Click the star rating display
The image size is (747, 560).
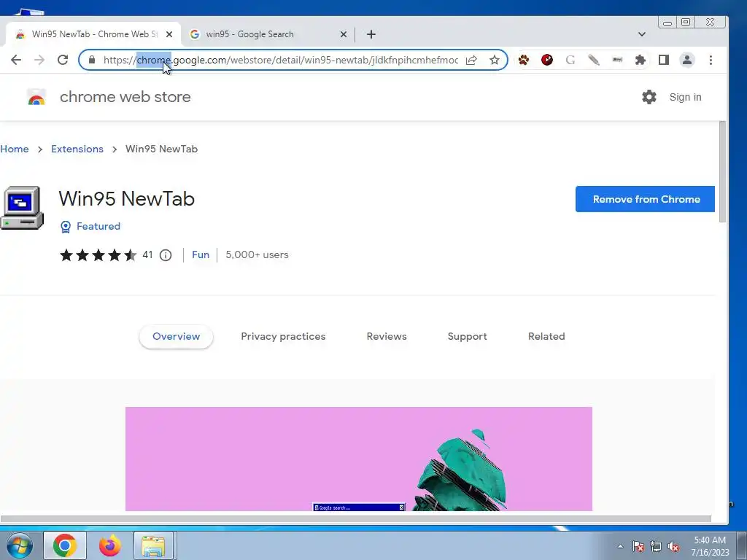click(x=98, y=255)
